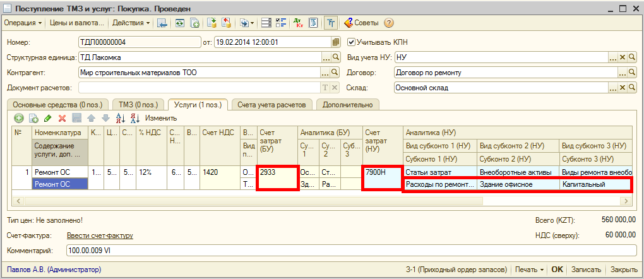Viewport: 644px width, 279px height.
Task: Click the red delete row icon
Action: click(62, 118)
